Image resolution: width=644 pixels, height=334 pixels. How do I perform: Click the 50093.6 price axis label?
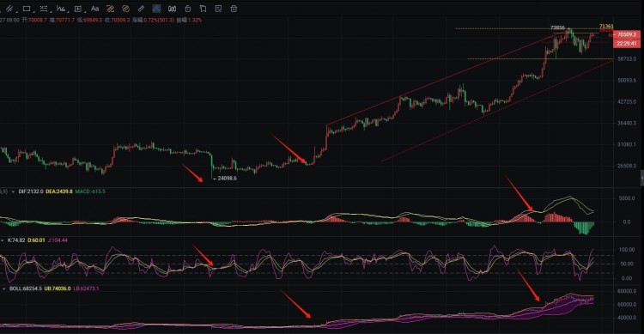click(627, 80)
